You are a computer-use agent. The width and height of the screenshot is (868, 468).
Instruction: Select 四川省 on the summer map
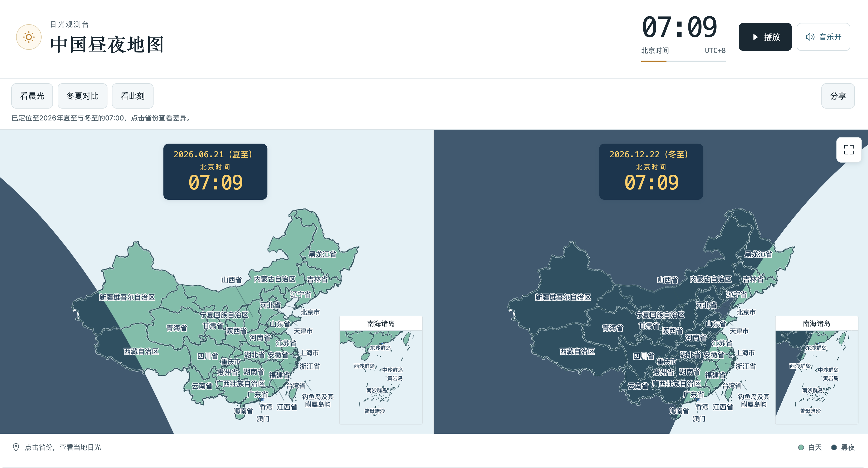click(208, 356)
